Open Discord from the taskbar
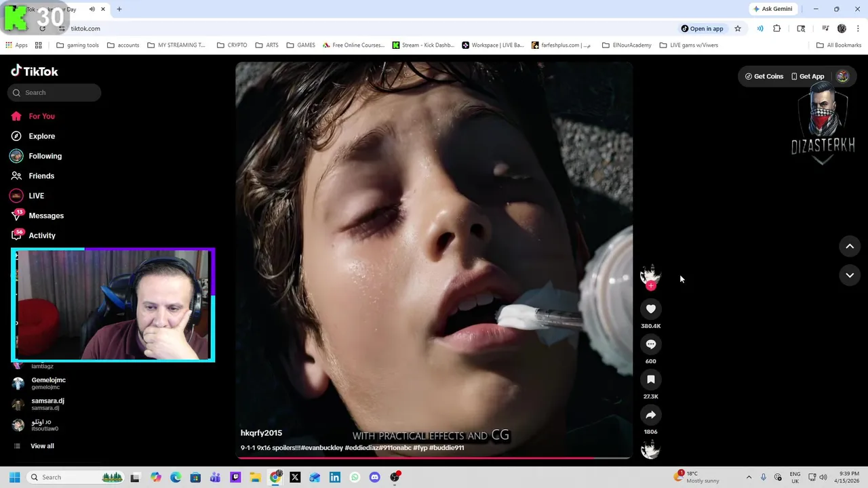The height and width of the screenshot is (488, 868). (374, 477)
